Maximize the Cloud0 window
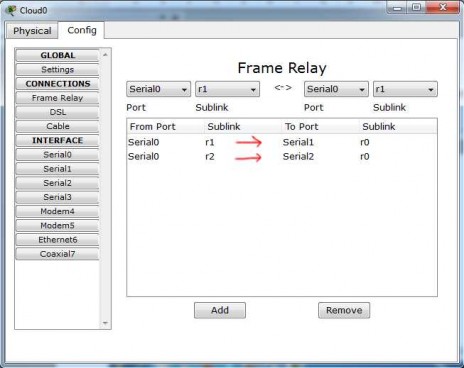Viewport: 464px width, 368px height. click(x=416, y=7)
